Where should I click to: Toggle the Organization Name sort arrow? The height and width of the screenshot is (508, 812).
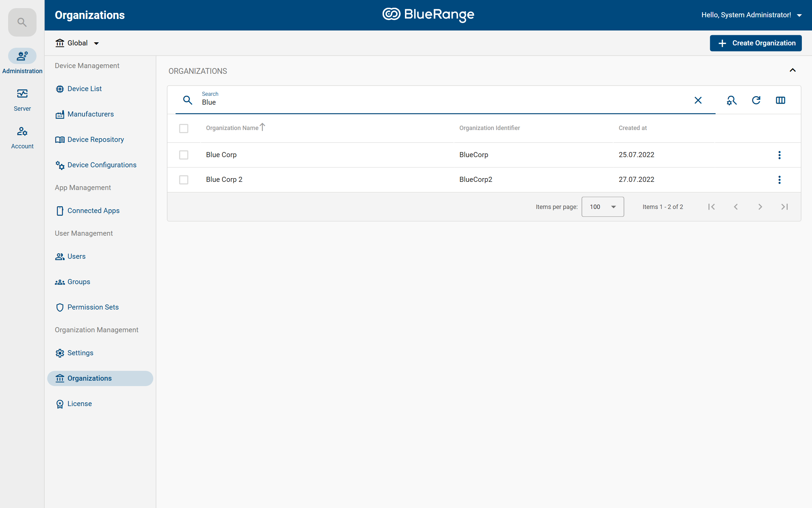tap(262, 127)
